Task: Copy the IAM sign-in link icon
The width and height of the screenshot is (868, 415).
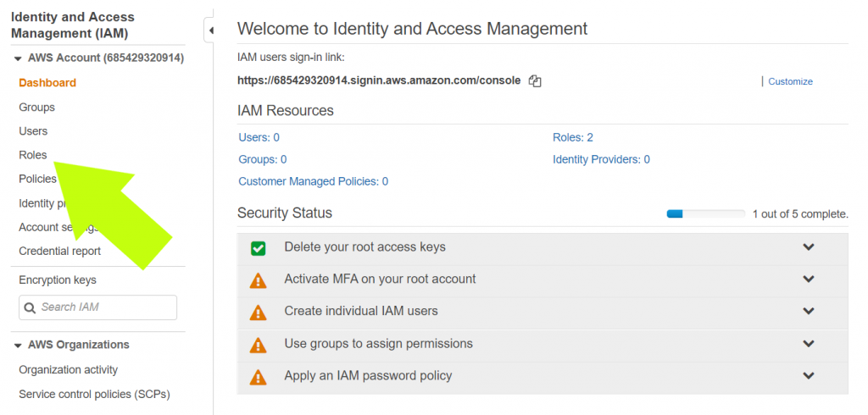Action: [x=535, y=81]
